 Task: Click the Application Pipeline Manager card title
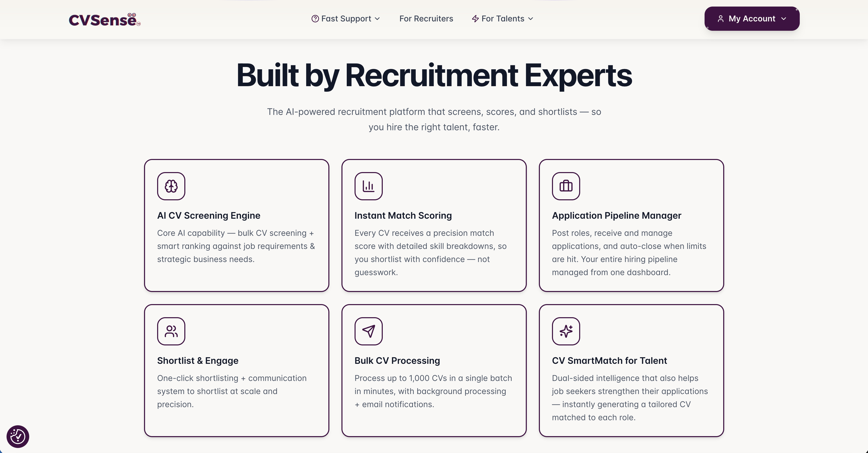coord(616,215)
